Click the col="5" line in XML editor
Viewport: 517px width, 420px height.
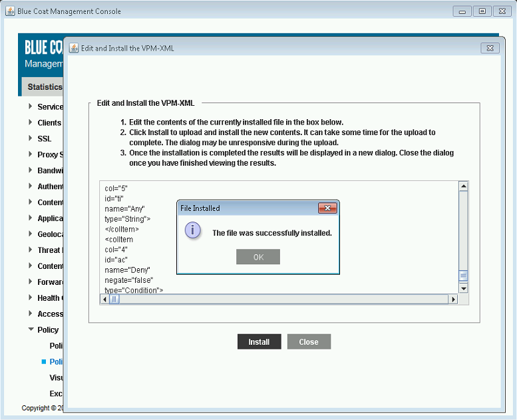(x=116, y=188)
